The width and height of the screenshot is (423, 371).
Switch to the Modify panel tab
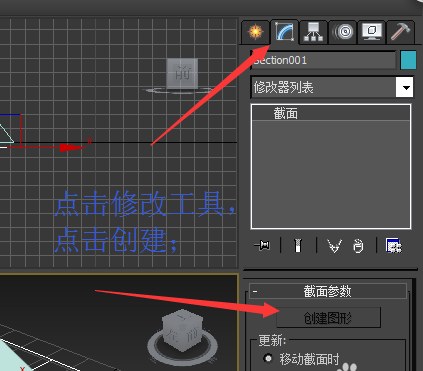[284, 32]
